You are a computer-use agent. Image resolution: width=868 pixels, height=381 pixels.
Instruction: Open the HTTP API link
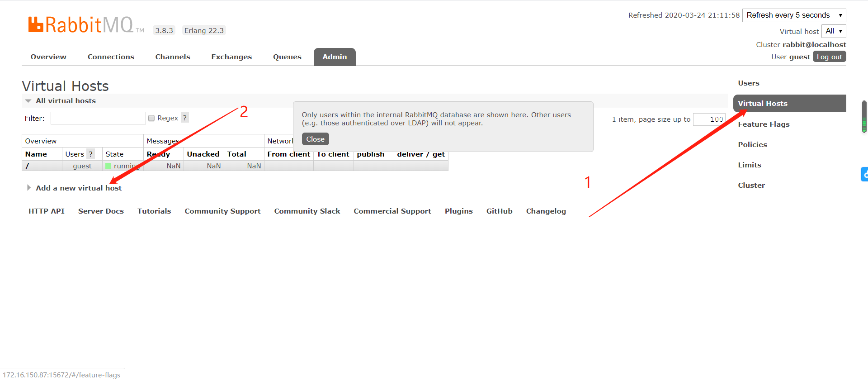pyautogui.click(x=47, y=211)
